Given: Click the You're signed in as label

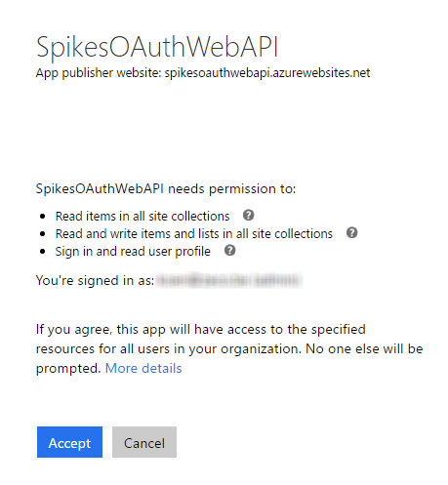Looking at the screenshot, I should 95,280.
